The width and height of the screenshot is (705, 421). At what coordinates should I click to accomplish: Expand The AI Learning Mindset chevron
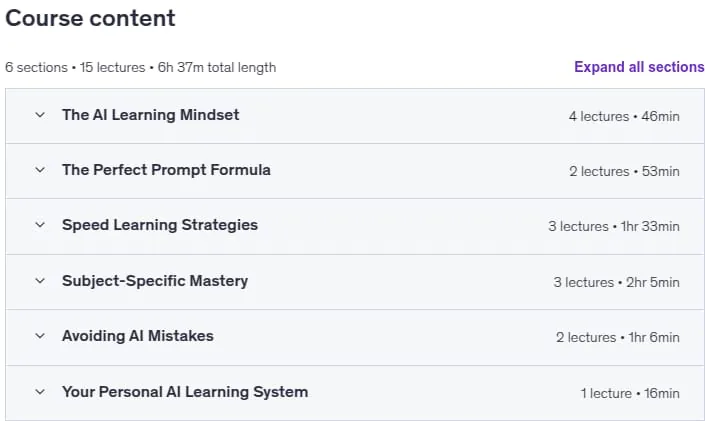40,115
